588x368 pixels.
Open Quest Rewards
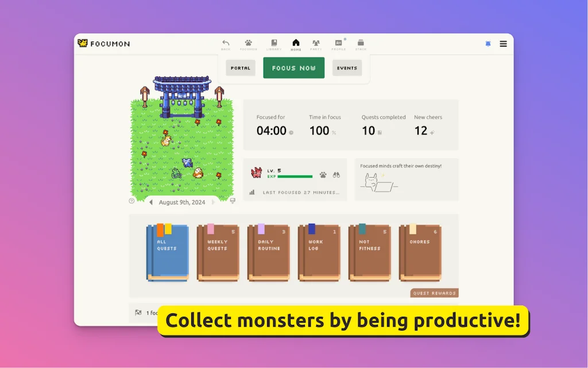(434, 293)
